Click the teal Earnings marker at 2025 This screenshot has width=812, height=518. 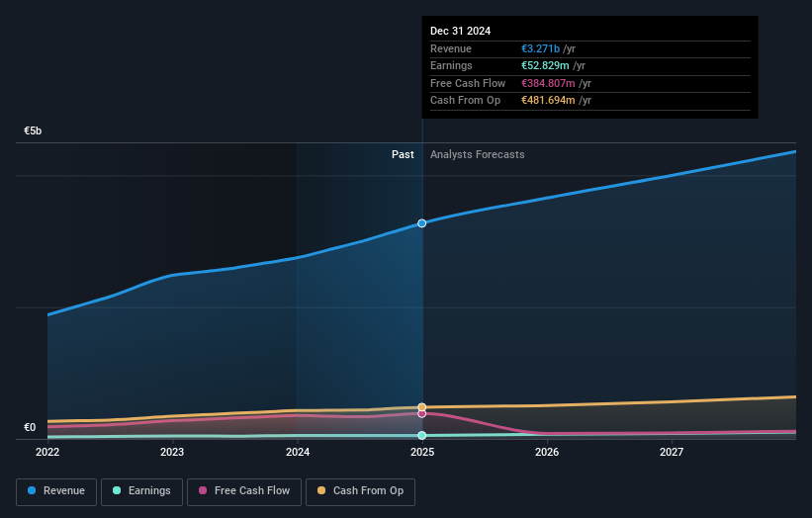(422, 435)
